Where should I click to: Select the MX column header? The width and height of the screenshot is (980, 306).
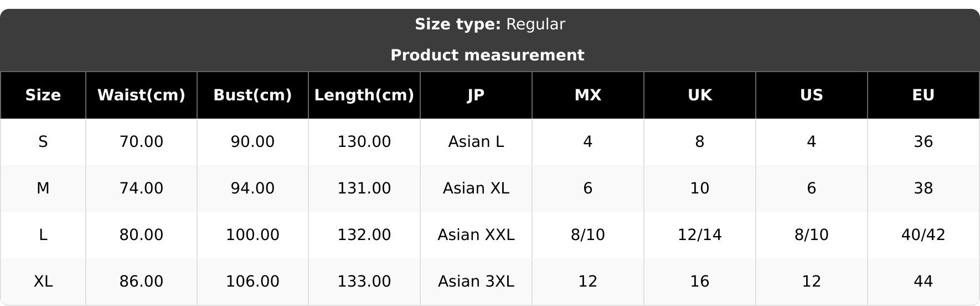click(x=588, y=95)
